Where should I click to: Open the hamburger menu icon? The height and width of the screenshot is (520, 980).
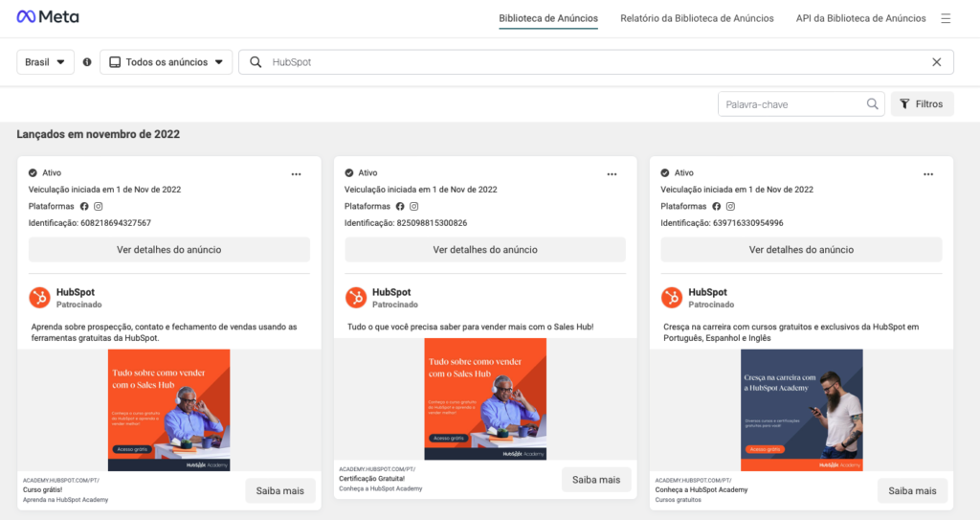tap(946, 19)
